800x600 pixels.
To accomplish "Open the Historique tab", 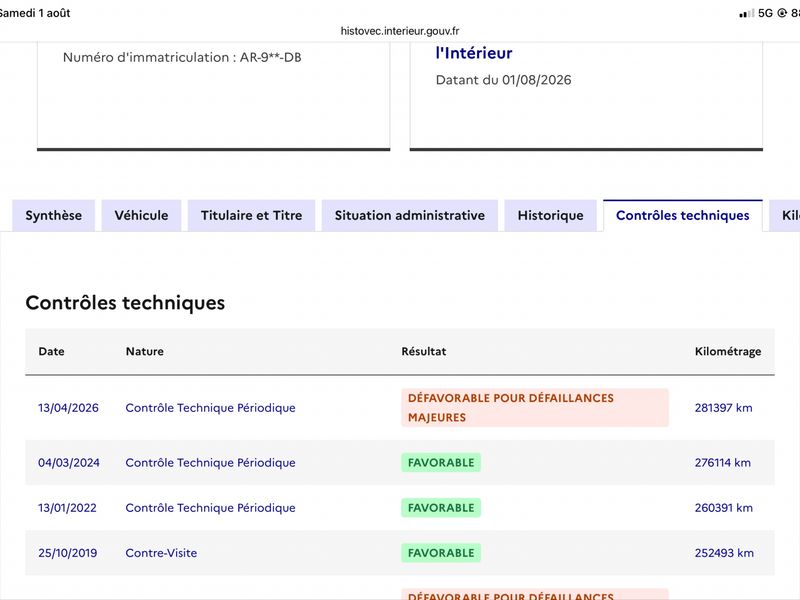I will (x=551, y=215).
